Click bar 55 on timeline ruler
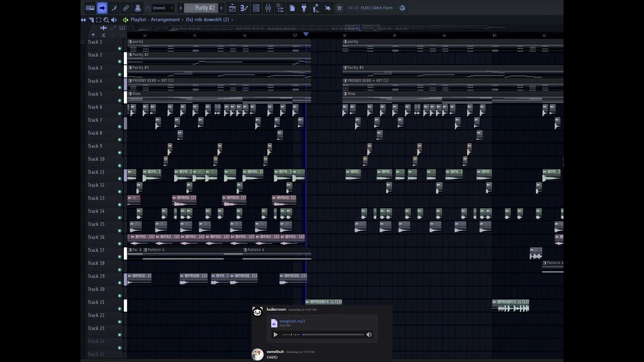 tap(195, 35)
